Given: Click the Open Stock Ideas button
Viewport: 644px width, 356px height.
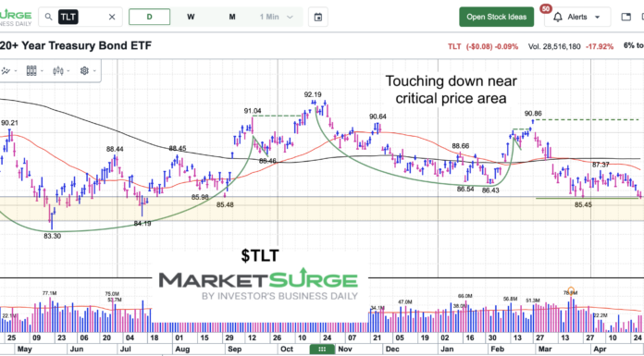Looking at the screenshot, I should (497, 17).
